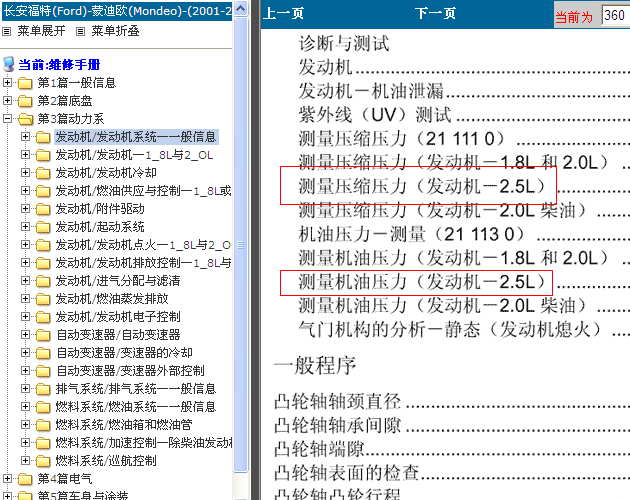Select 发动机/发动机系统一一般信息 tree item
The height and width of the screenshot is (500, 630).
click(136, 137)
